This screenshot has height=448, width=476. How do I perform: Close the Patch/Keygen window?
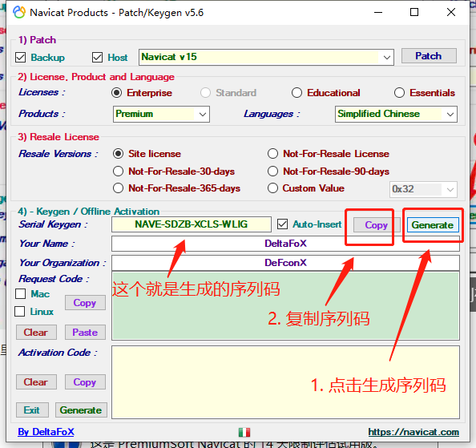(451, 13)
